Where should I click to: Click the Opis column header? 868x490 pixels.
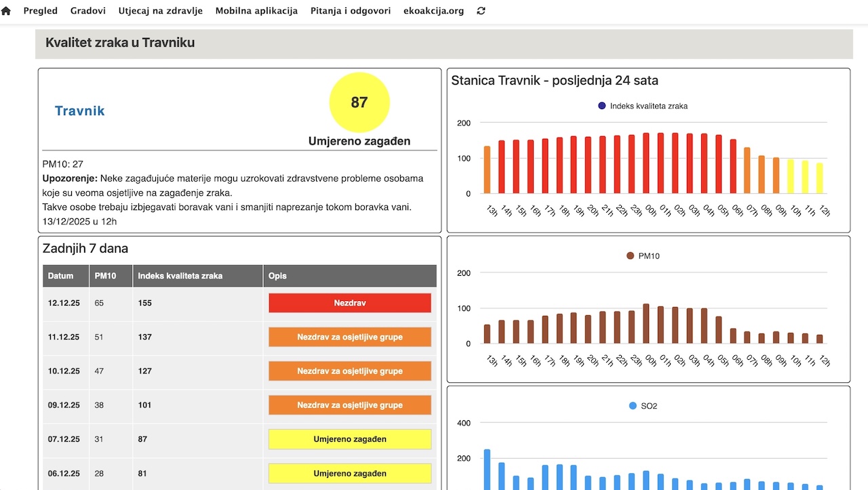click(350, 276)
